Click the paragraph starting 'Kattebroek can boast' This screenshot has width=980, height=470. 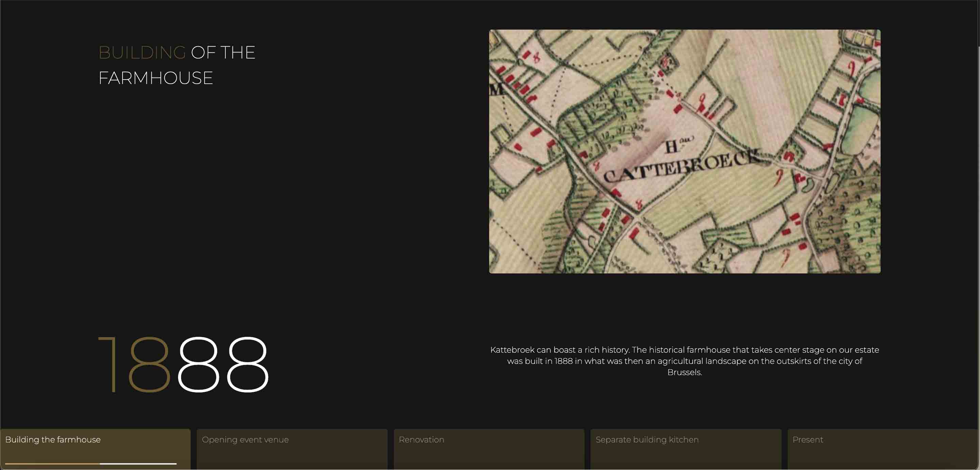[x=685, y=360]
